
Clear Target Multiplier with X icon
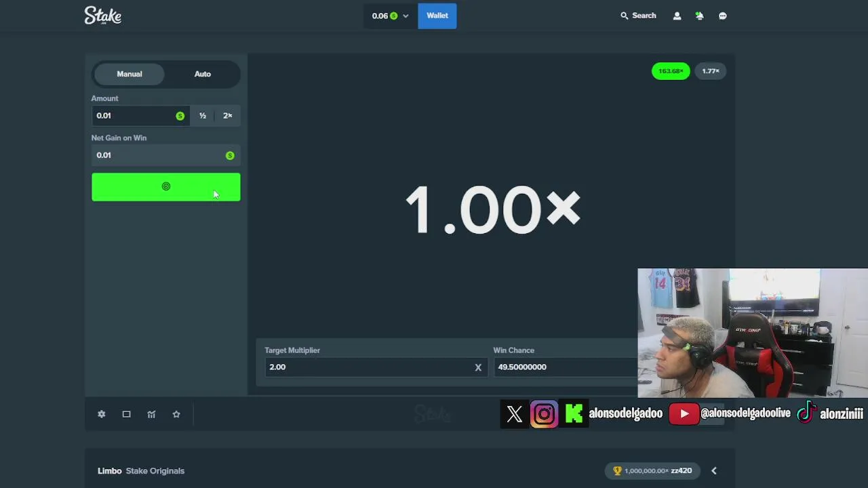pos(478,367)
